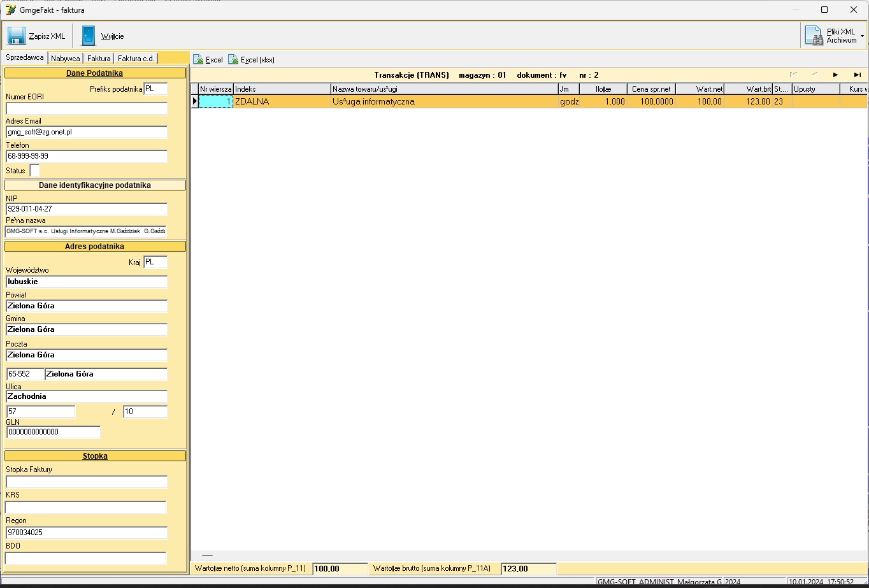Click the Wart.net column header
The image size is (869, 588).
(700, 89)
